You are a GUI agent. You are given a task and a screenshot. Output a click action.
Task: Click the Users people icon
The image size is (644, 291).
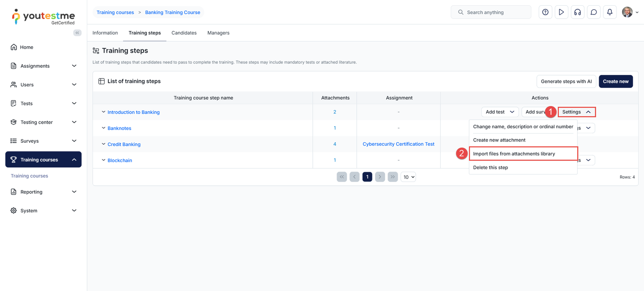click(x=14, y=84)
